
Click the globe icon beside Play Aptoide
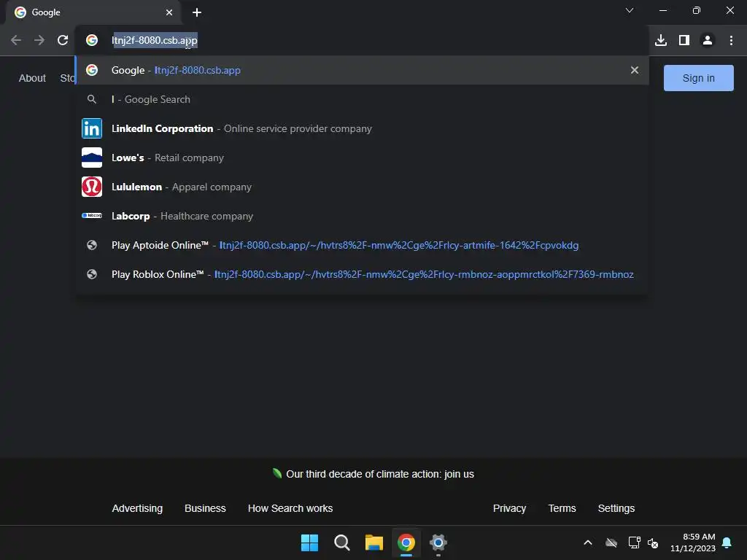click(92, 245)
